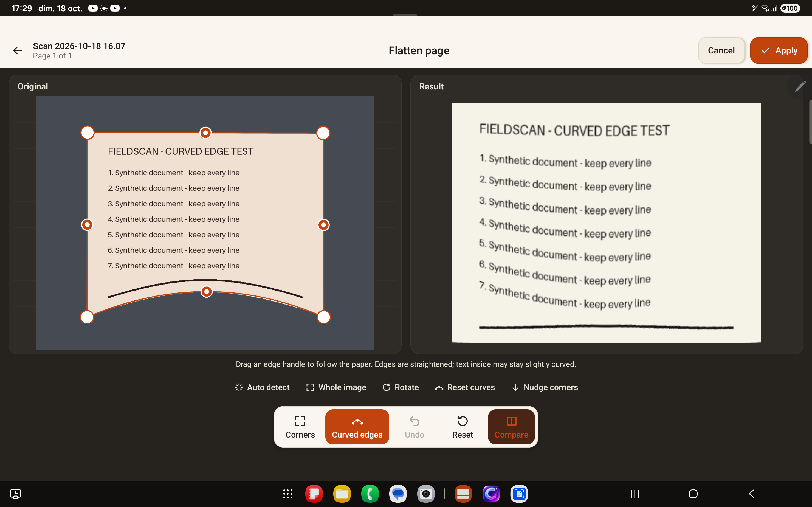The height and width of the screenshot is (507, 812).
Task: Tap the recent apps navigation button
Action: point(635,494)
